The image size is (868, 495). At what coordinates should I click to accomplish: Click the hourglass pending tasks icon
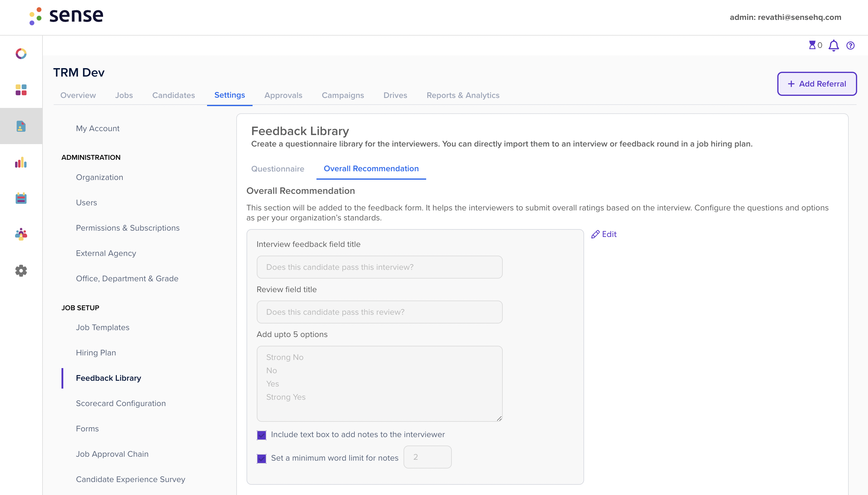click(812, 45)
